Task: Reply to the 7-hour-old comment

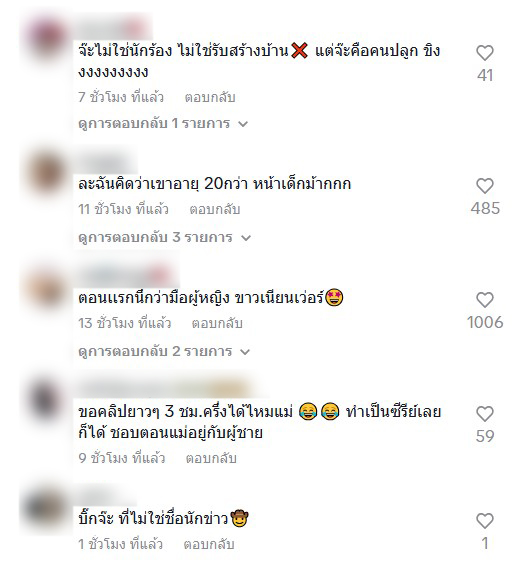Action: (x=210, y=97)
